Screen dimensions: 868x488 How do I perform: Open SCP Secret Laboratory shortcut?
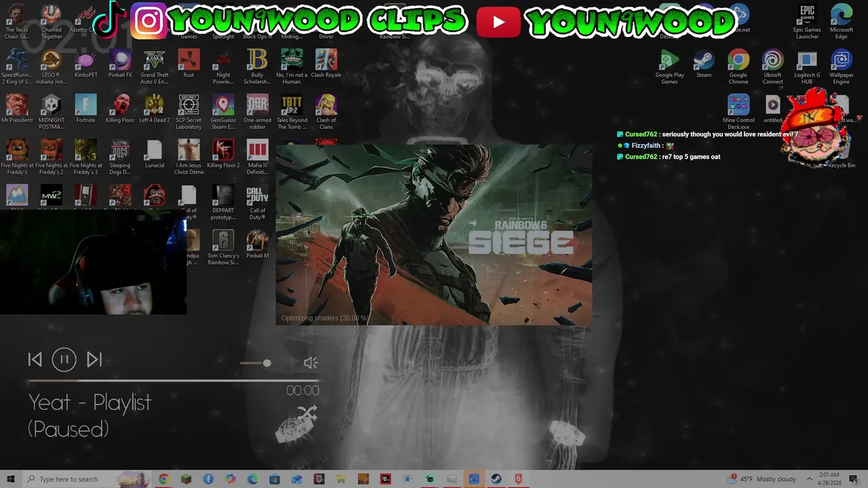(x=189, y=113)
